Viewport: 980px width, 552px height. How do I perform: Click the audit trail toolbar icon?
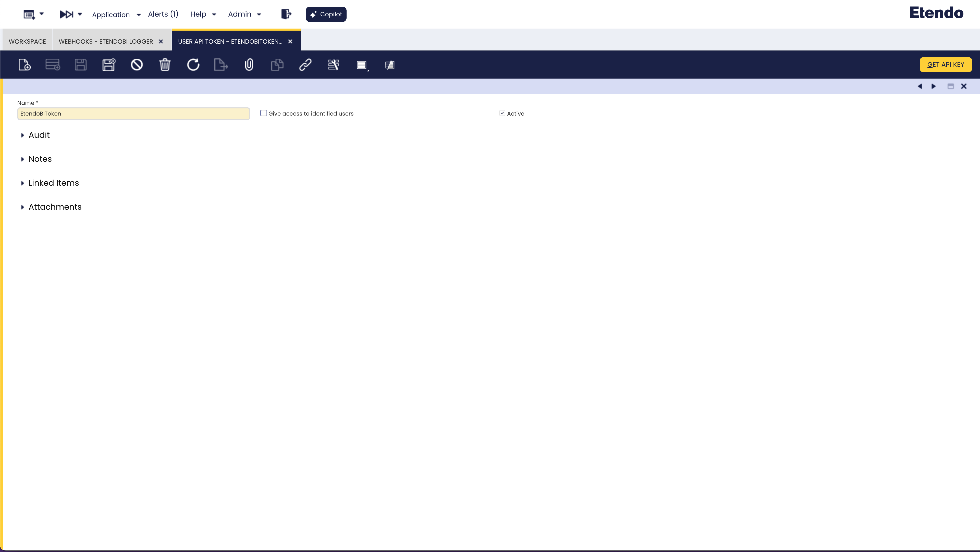coord(389,65)
